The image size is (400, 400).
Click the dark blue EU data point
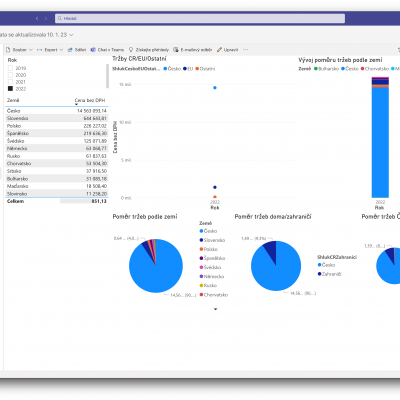click(215, 187)
